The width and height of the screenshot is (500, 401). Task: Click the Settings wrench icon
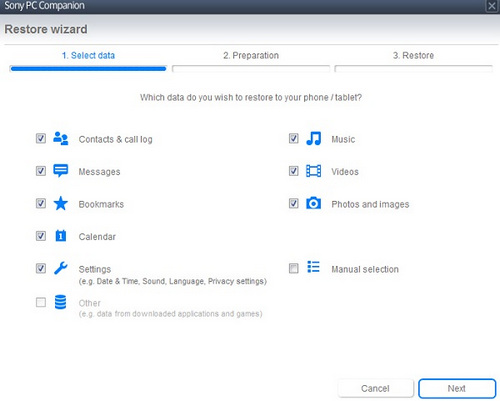coord(61,268)
